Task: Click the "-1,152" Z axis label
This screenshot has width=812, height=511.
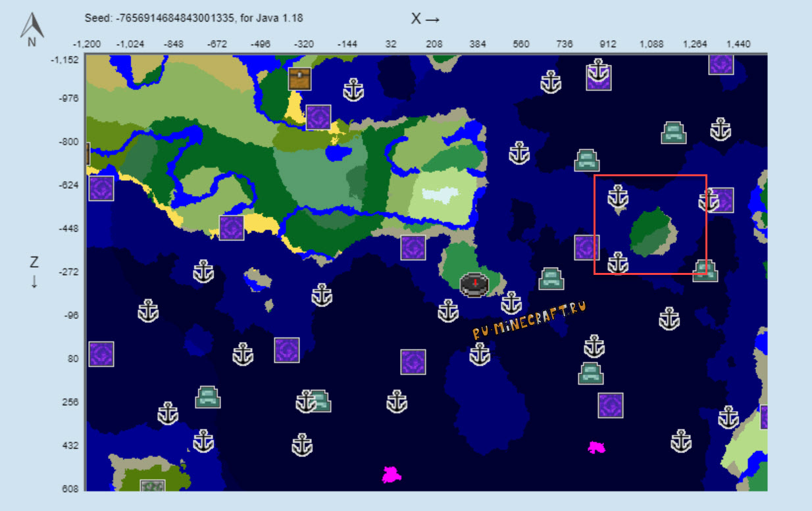Action: tap(64, 59)
